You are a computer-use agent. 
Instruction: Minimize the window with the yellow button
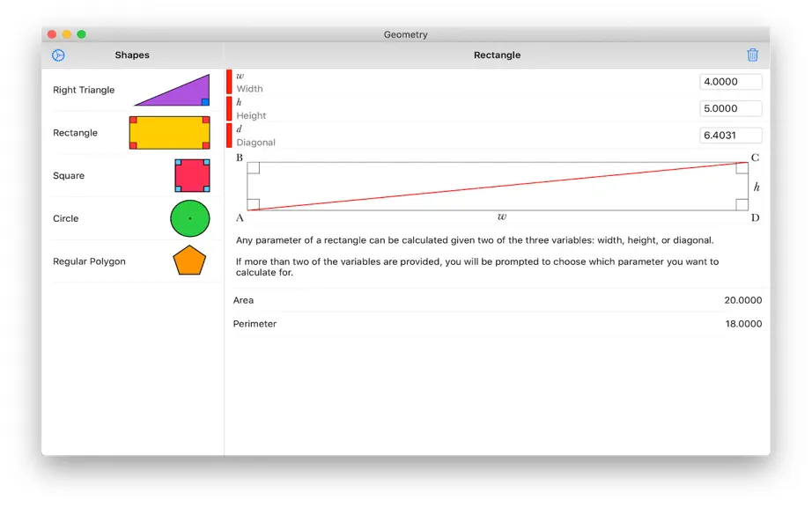[x=67, y=34]
